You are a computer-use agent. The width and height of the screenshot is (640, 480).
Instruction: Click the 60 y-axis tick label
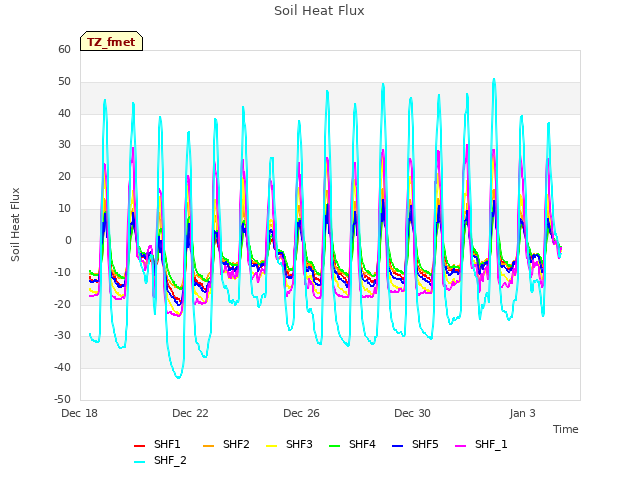(64, 49)
